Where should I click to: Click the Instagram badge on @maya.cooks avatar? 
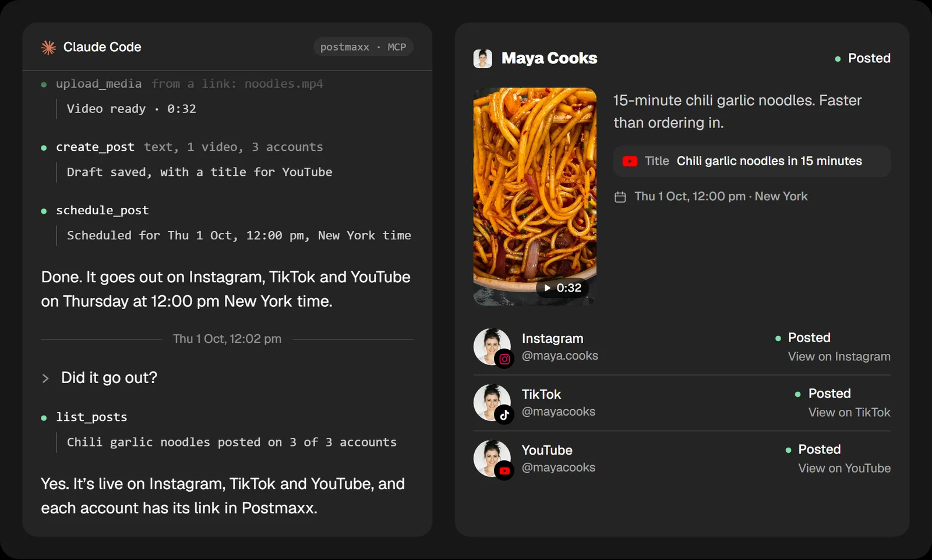click(x=504, y=359)
